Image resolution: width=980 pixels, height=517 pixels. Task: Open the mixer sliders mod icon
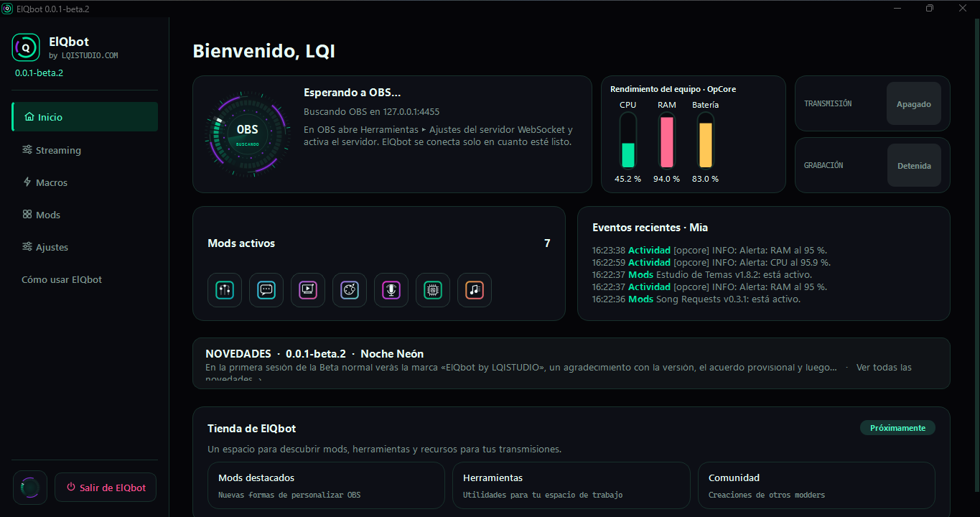[225, 290]
